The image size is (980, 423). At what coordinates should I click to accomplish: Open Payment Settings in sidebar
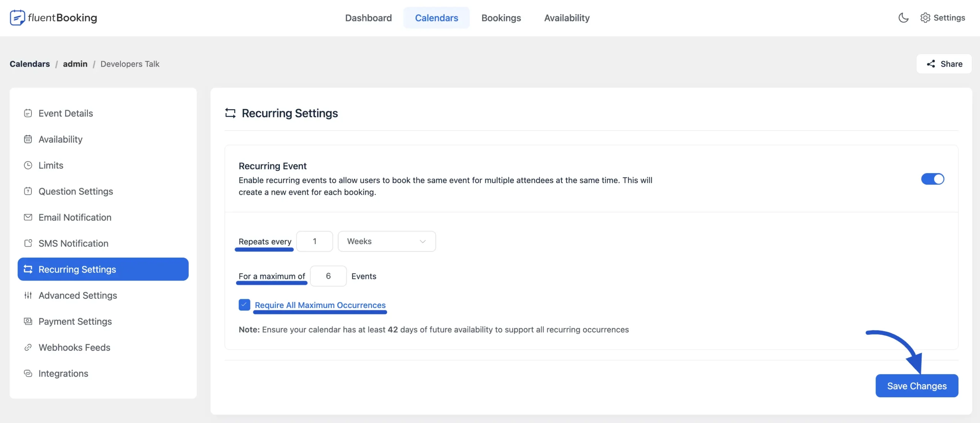(75, 321)
